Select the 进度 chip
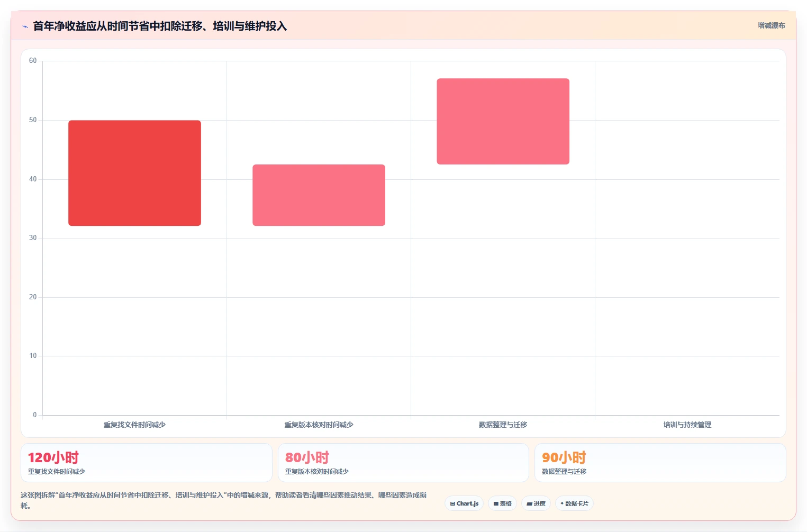Image resolution: width=807 pixels, height=532 pixels. coord(536,503)
